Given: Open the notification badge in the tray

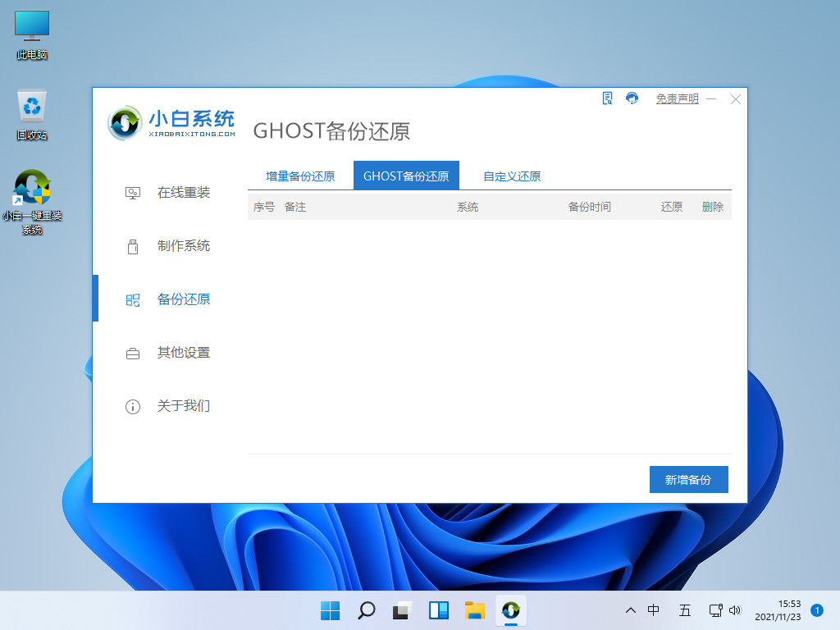Looking at the screenshot, I should pyautogui.click(x=817, y=610).
